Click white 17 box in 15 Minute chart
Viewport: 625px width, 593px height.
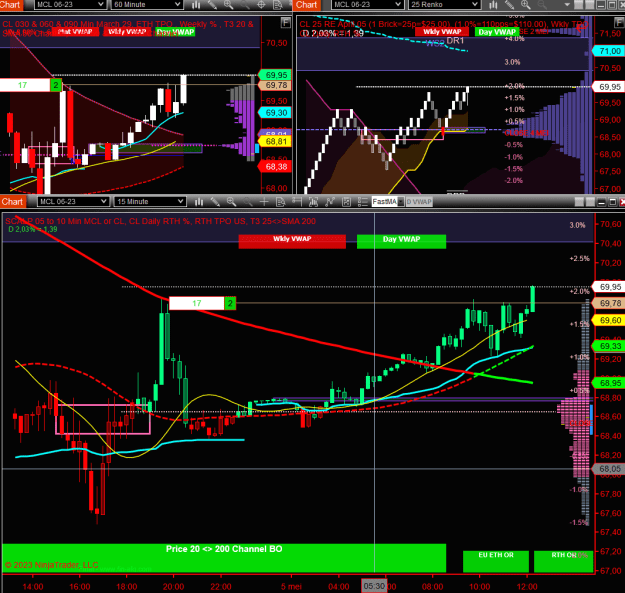(x=197, y=303)
